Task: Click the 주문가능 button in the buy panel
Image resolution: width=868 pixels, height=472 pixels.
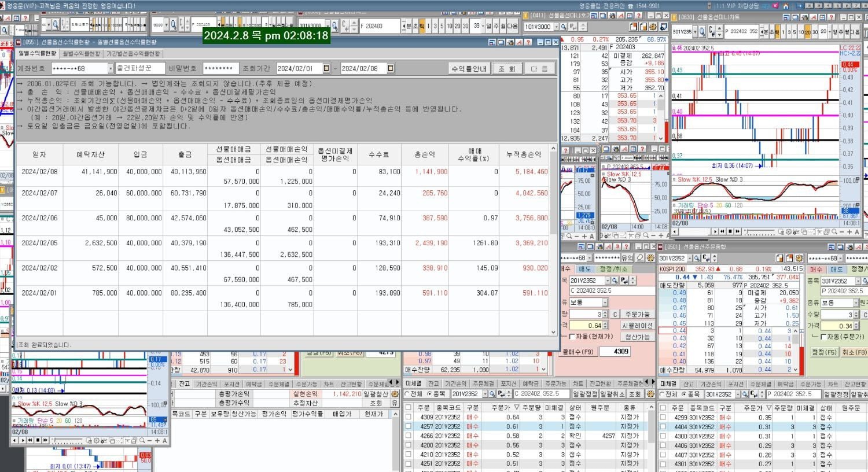Action: click(638, 314)
